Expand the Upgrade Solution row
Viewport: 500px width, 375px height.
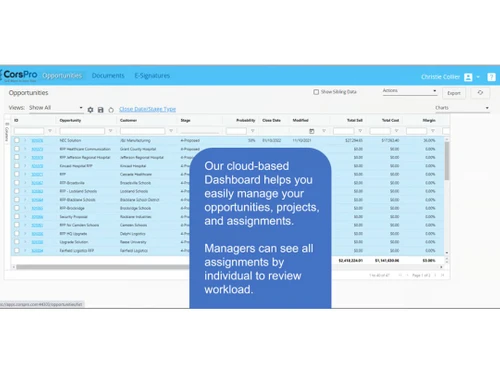tap(25, 242)
